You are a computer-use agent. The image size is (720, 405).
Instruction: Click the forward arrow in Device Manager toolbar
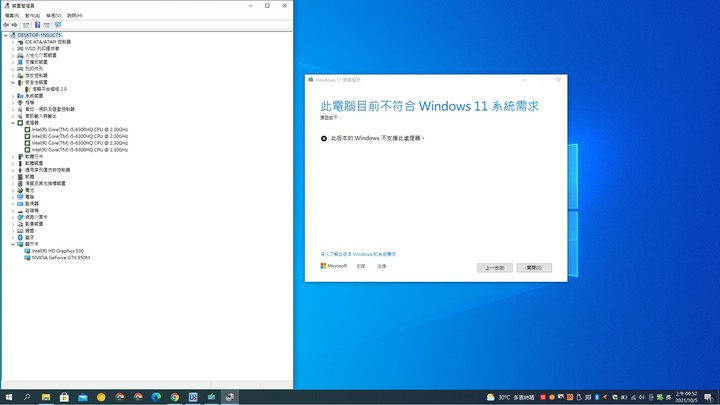(x=15, y=25)
